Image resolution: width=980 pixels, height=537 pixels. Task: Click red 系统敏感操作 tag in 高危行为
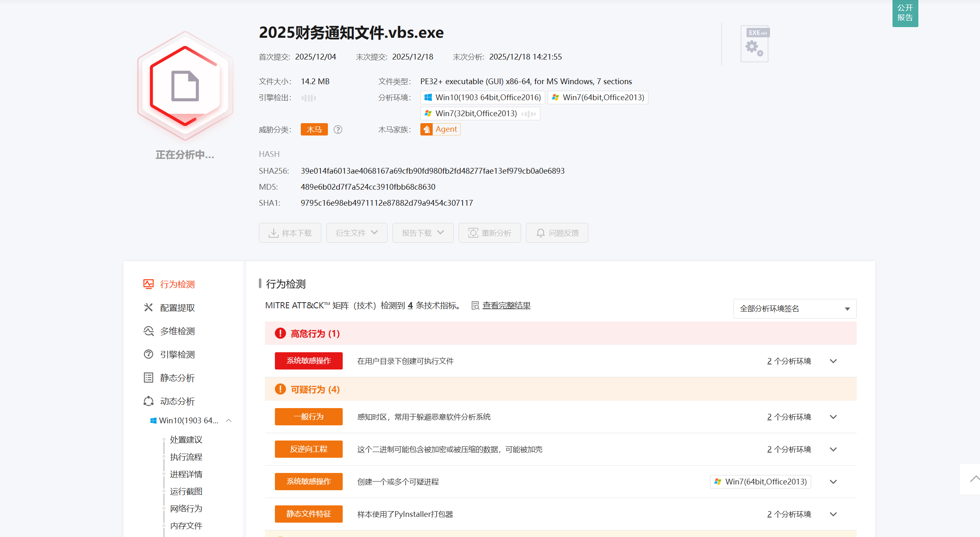coord(309,361)
